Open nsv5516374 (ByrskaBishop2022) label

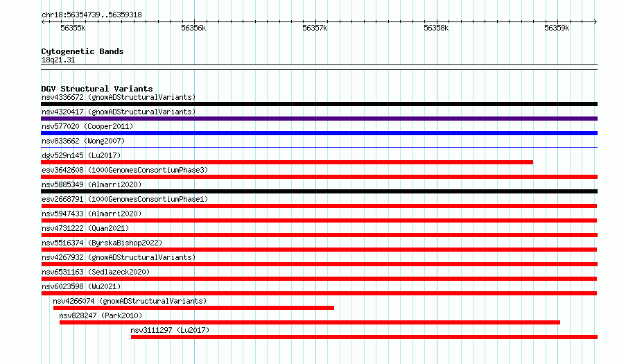pyautogui.click(x=102, y=243)
